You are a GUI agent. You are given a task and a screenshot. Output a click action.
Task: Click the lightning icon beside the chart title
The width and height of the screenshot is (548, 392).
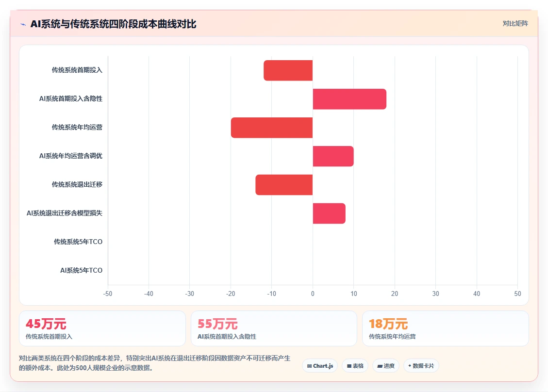click(x=23, y=24)
